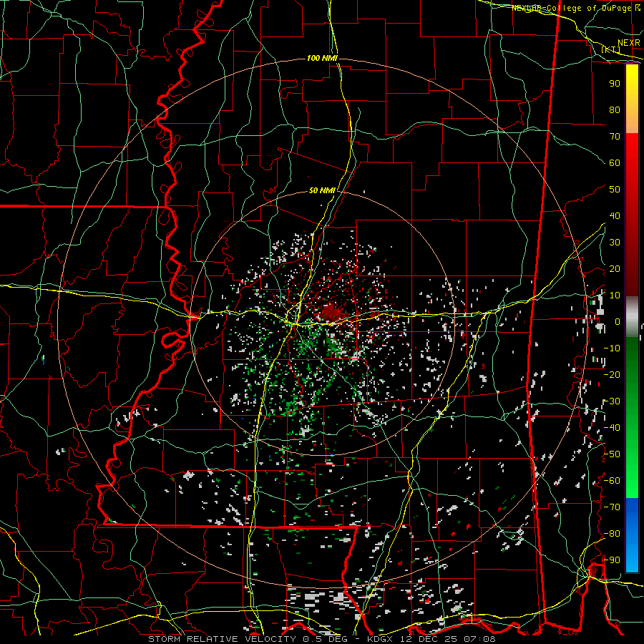Select the NEXLAB-College of DuPage credit text
Image resolution: width=644 pixels, height=644 pixels.
click(572, 8)
